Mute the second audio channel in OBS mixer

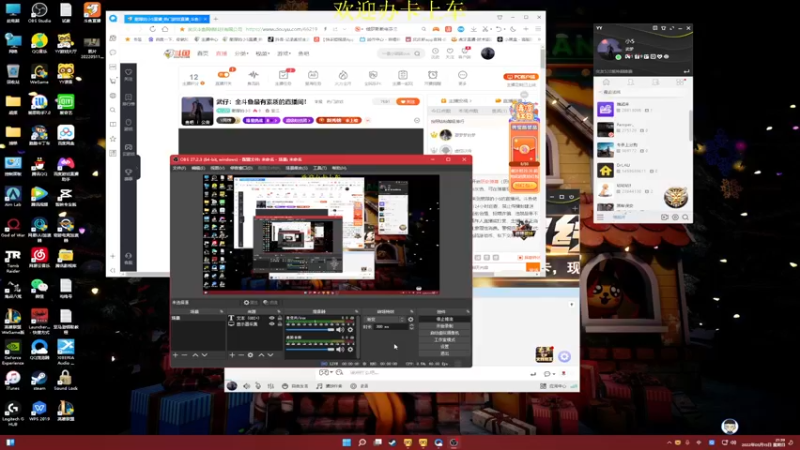pos(340,349)
